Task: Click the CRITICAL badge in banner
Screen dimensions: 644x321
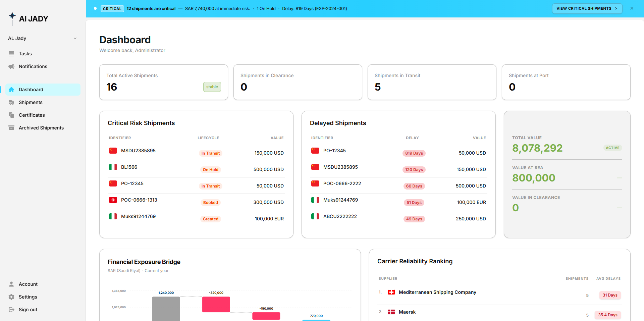Action: 112,9
